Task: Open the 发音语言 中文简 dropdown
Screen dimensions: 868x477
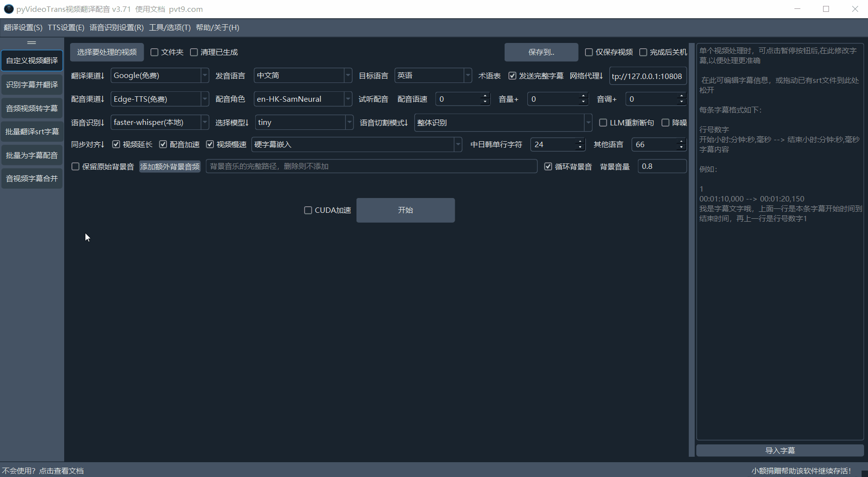Action: point(303,76)
